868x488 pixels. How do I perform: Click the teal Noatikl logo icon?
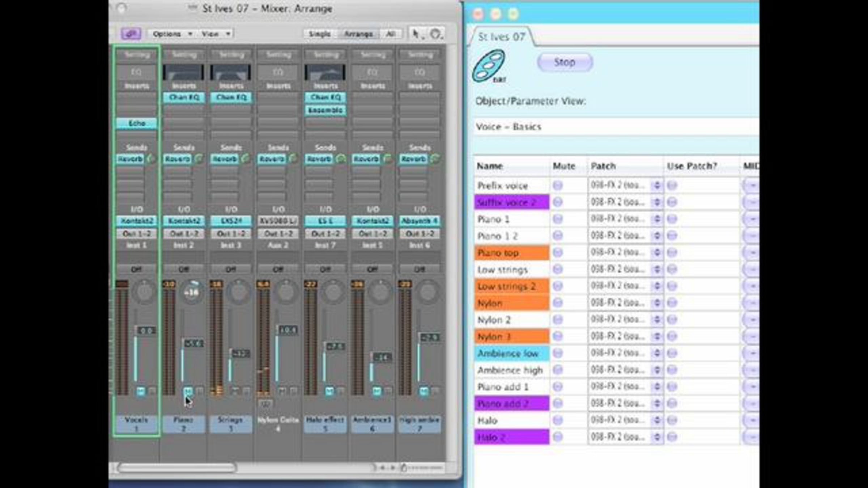pyautogui.click(x=489, y=66)
